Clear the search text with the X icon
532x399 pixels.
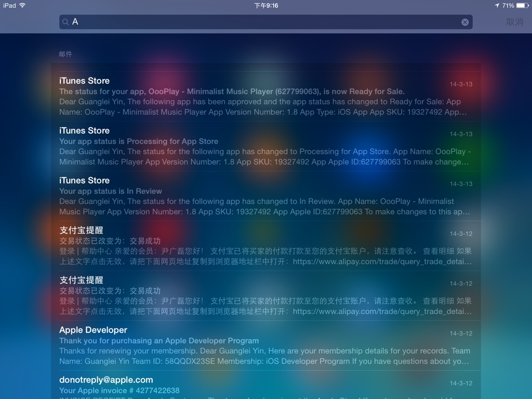(x=465, y=22)
